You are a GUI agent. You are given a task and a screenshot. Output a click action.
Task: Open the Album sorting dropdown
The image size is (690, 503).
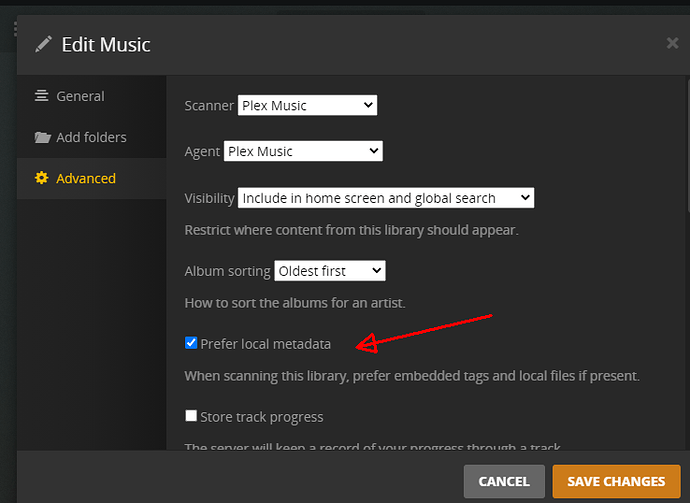pos(330,271)
